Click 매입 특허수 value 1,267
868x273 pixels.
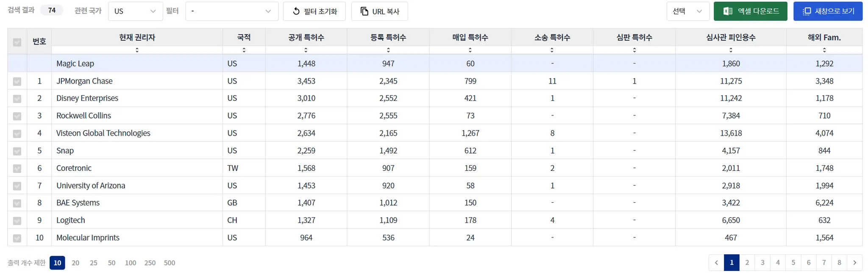tap(470, 133)
